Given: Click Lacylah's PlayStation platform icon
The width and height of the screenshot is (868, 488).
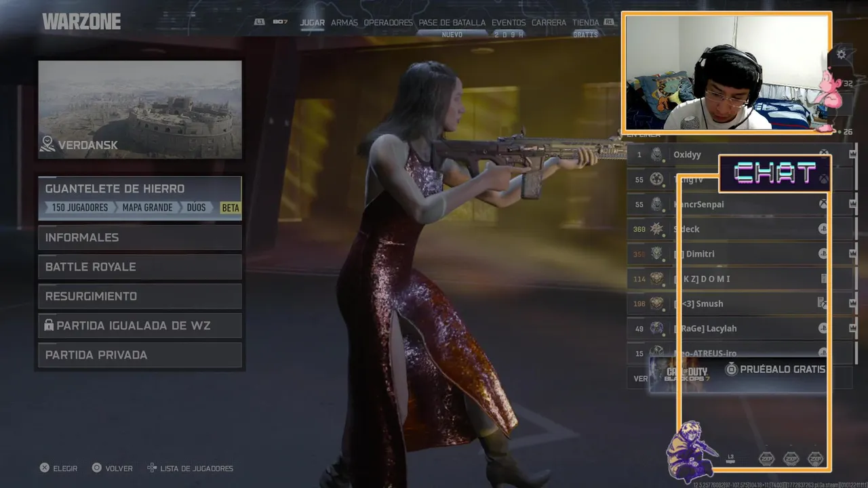Looking at the screenshot, I should coord(823,328).
